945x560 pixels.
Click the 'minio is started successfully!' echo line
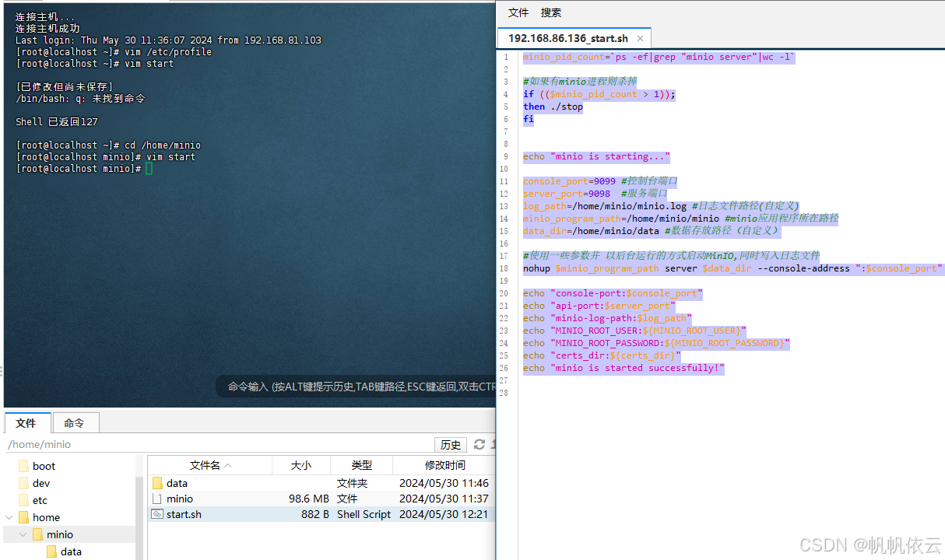(x=624, y=368)
